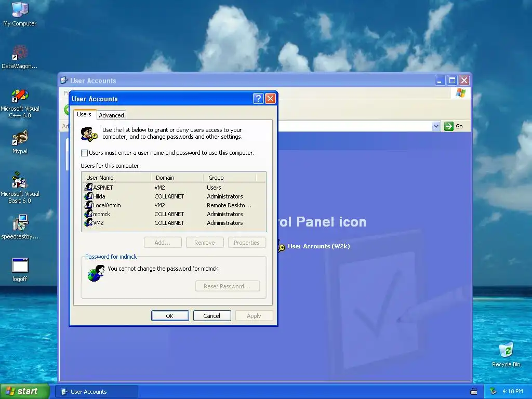The width and height of the screenshot is (532, 399).
Task: Click the 4:18 PM clock
Action: 512,392
